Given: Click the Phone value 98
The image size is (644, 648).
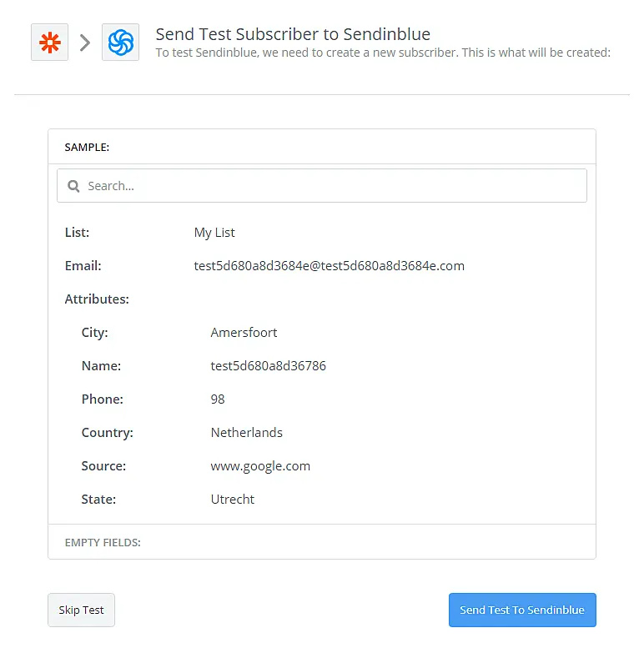Looking at the screenshot, I should (x=218, y=399).
